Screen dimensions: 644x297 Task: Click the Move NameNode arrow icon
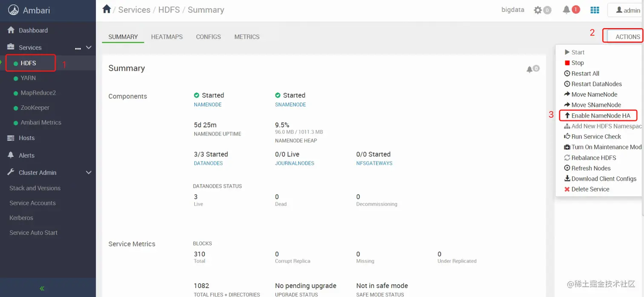(567, 94)
